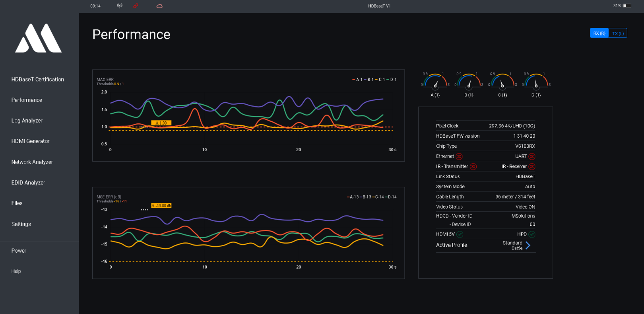This screenshot has height=314, width=644.
Task: Click B-13 legend entry in MSE ERR chart
Action: click(x=366, y=197)
